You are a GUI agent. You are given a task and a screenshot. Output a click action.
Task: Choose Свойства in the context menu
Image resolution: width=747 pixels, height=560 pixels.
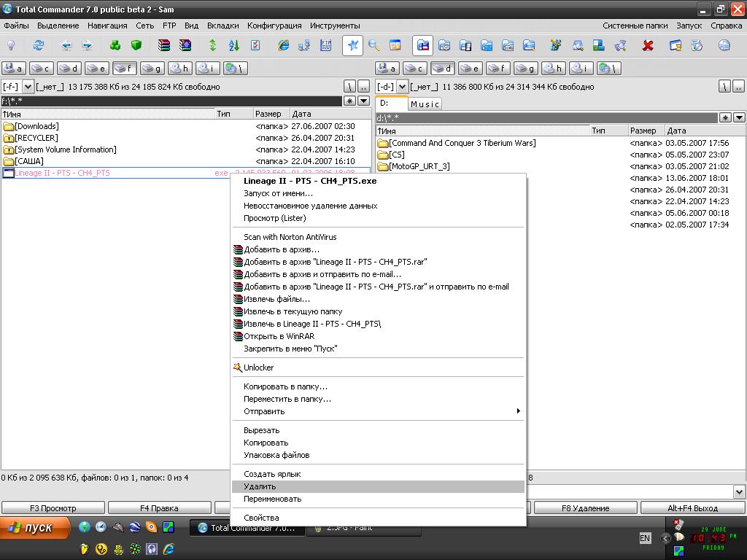click(x=379, y=518)
